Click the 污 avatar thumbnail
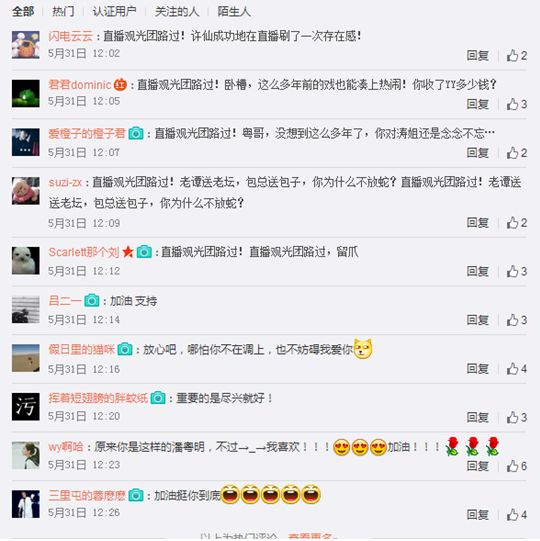 (x=26, y=406)
